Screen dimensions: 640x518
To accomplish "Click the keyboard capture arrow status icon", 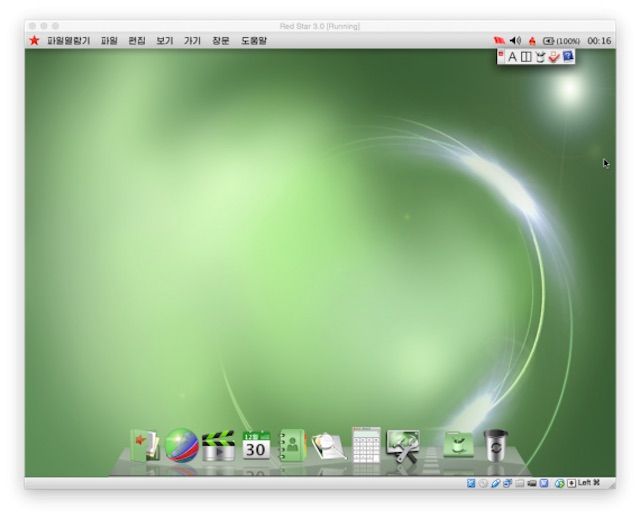I will pyautogui.click(x=571, y=484).
